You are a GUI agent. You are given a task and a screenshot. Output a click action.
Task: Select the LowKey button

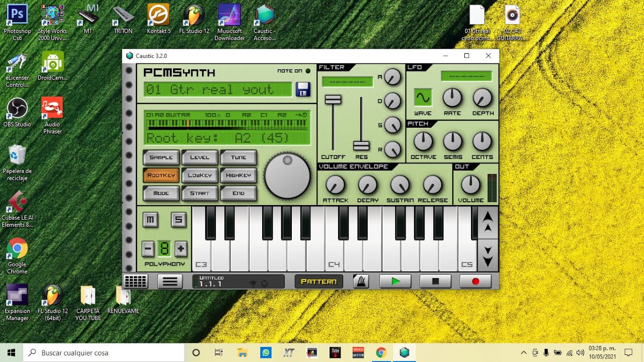coord(200,175)
